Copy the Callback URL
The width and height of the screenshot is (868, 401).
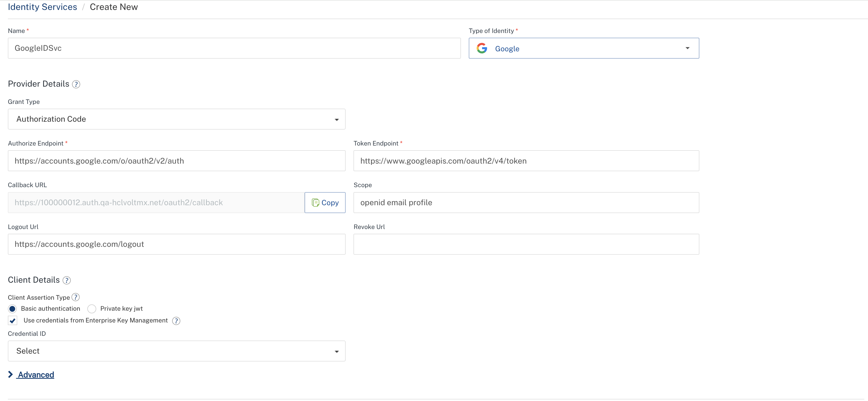click(325, 203)
